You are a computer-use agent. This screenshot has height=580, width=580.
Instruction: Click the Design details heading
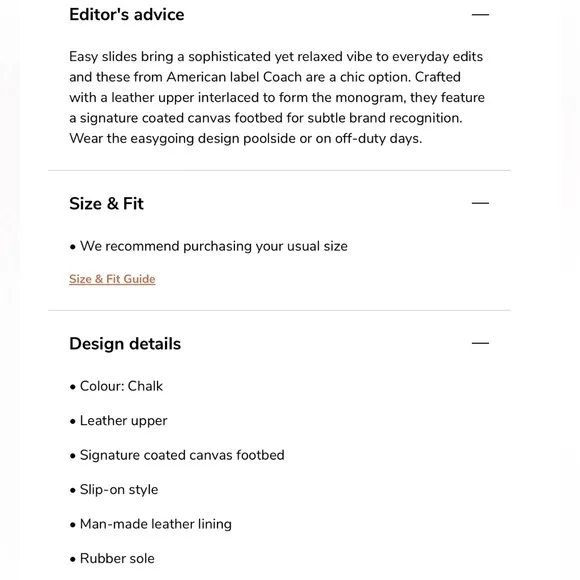coord(125,344)
